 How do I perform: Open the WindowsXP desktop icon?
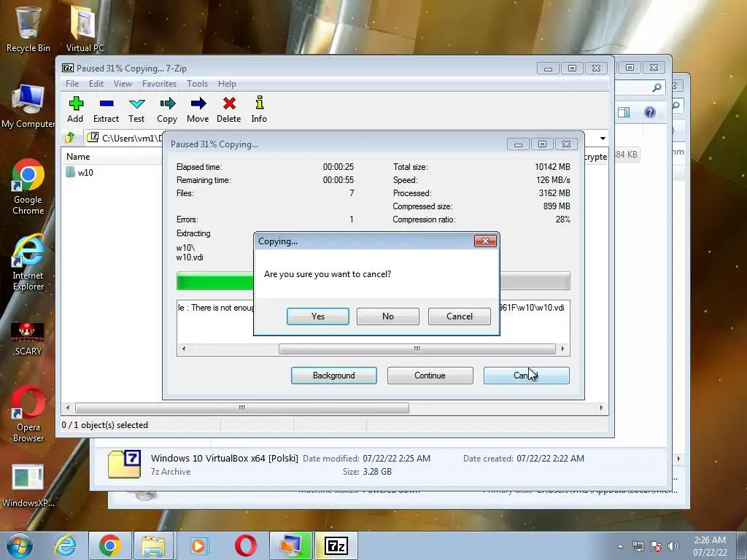(28, 486)
